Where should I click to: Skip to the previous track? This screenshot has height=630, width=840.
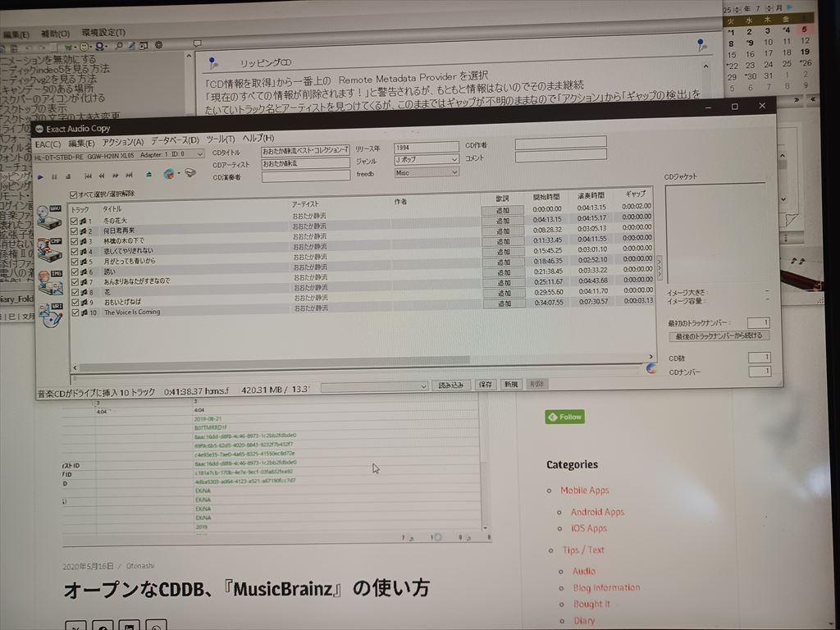[89, 176]
